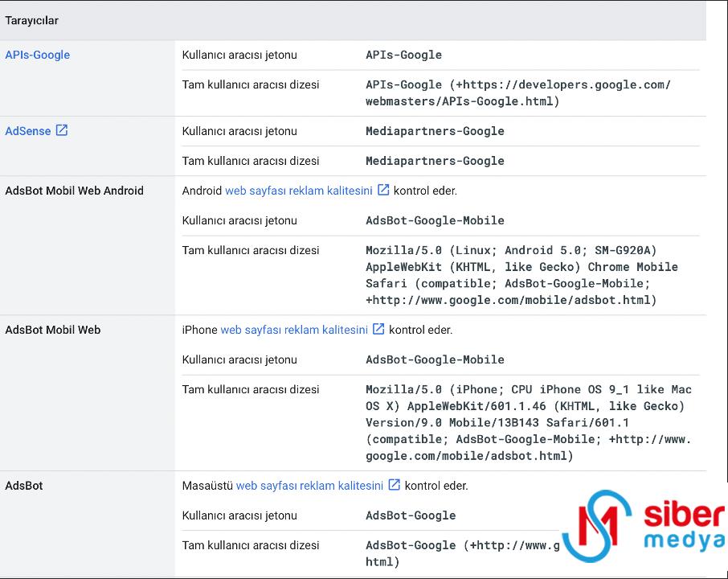
Task: Select Tam kullanıcı aracısı dizesi label in AdSense row
Action: [250, 161]
